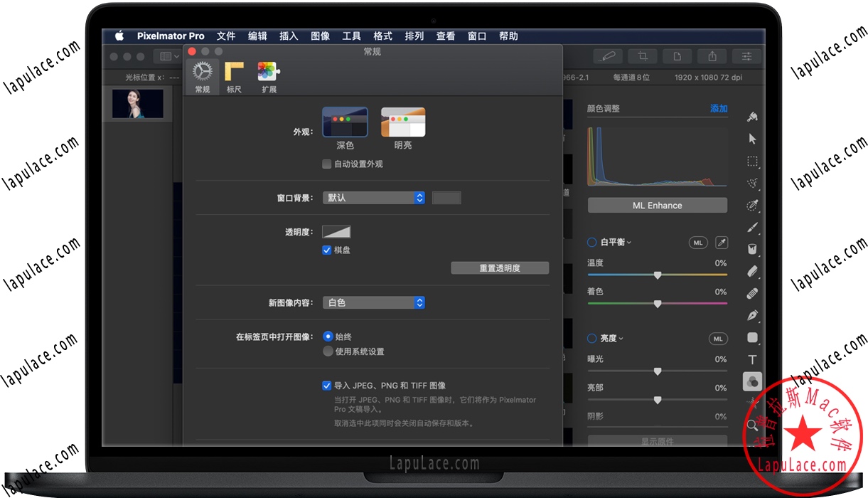This screenshot has height=498, width=868.
Task: Uncheck the 棋盘 checkerboard checkbox
Action: (x=327, y=250)
